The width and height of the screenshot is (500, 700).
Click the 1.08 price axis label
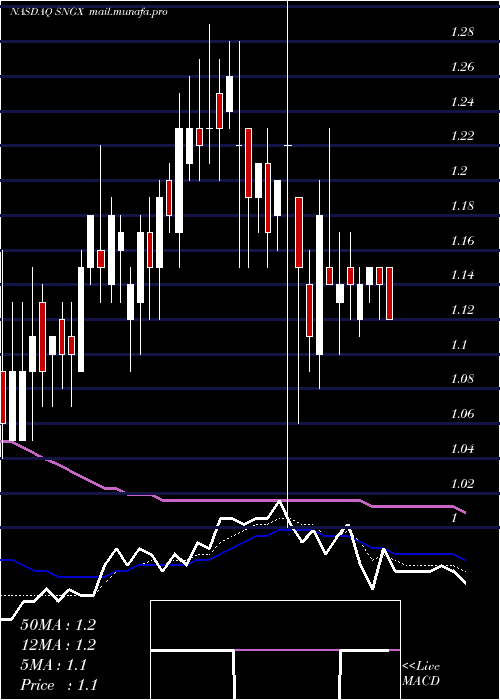462,379
